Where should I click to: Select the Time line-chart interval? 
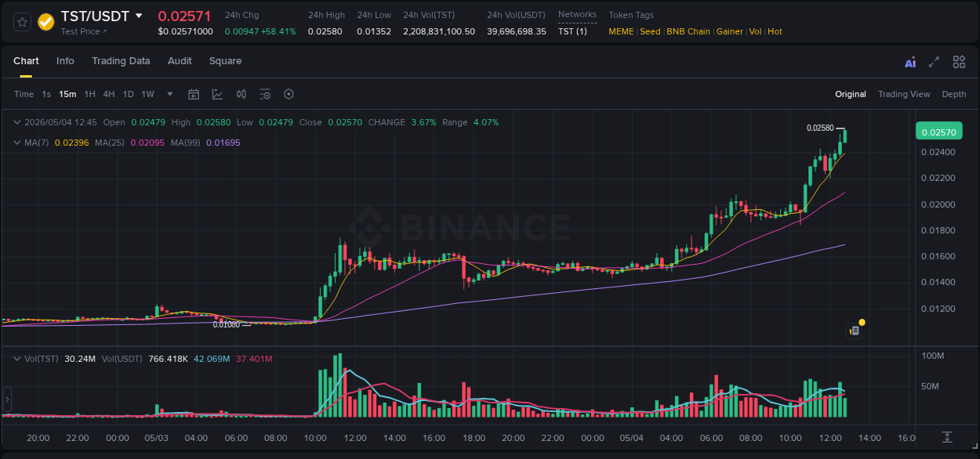(24, 94)
